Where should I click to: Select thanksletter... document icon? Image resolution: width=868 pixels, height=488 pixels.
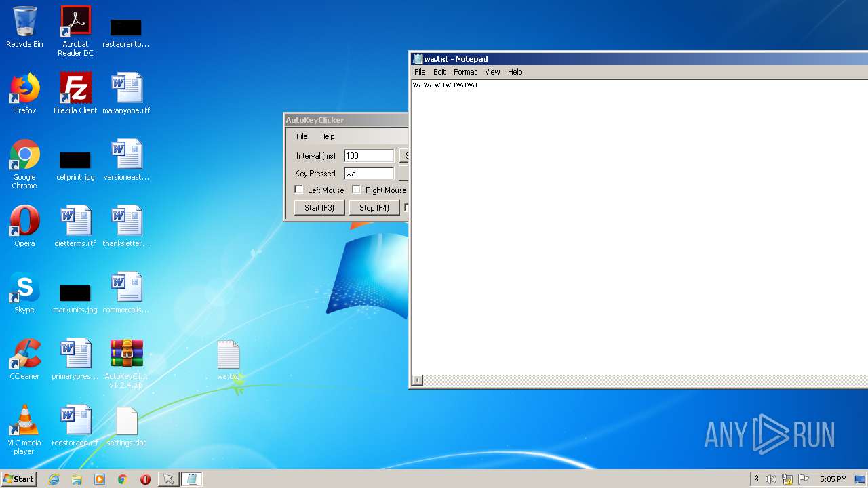[x=126, y=226]
